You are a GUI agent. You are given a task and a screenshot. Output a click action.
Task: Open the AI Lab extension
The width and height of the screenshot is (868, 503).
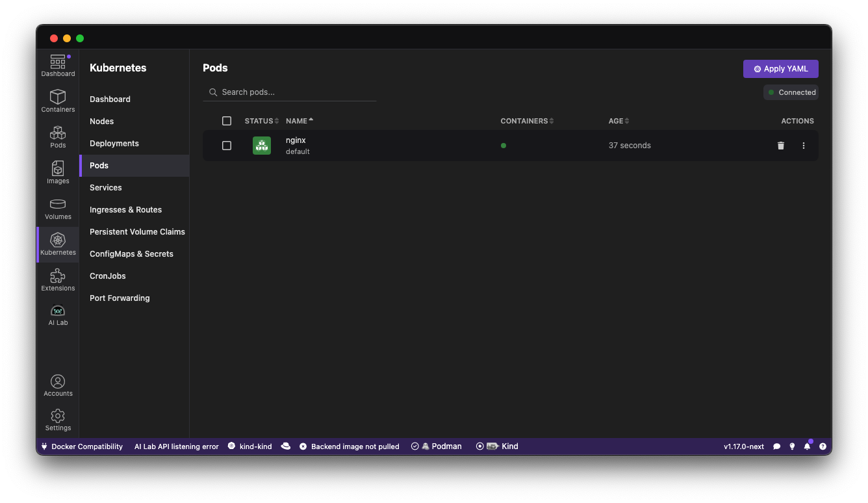[x=57, y=314]
